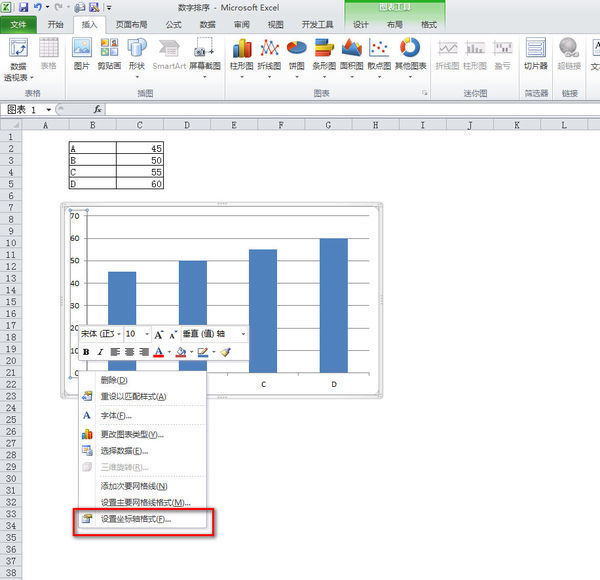The height and width of the screenshot is (580, 600).
Task: Insert a column chart (柱形图)
Action: pyautogui.click(x=241, y=53)
